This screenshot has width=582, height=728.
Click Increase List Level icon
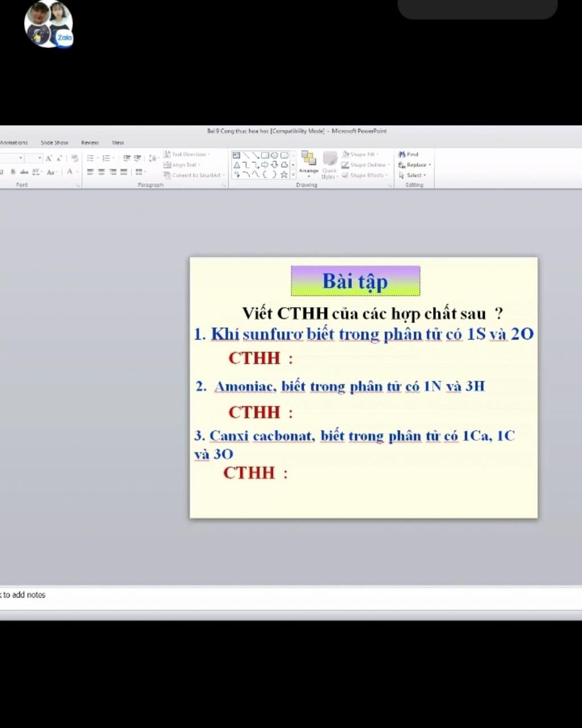[137, 158]
